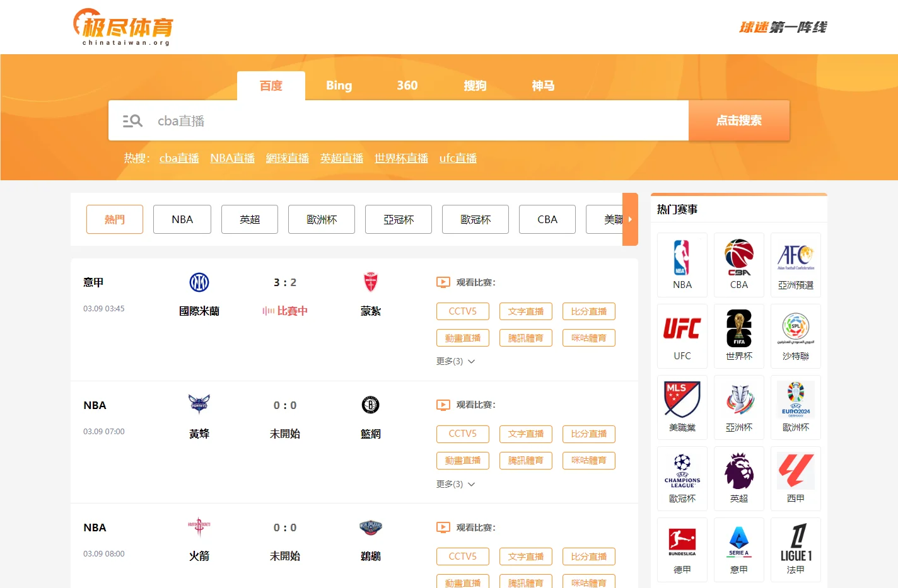Click the 極盡體育 site logo
This screenshot has height=588, width=898.
[123, 27]
